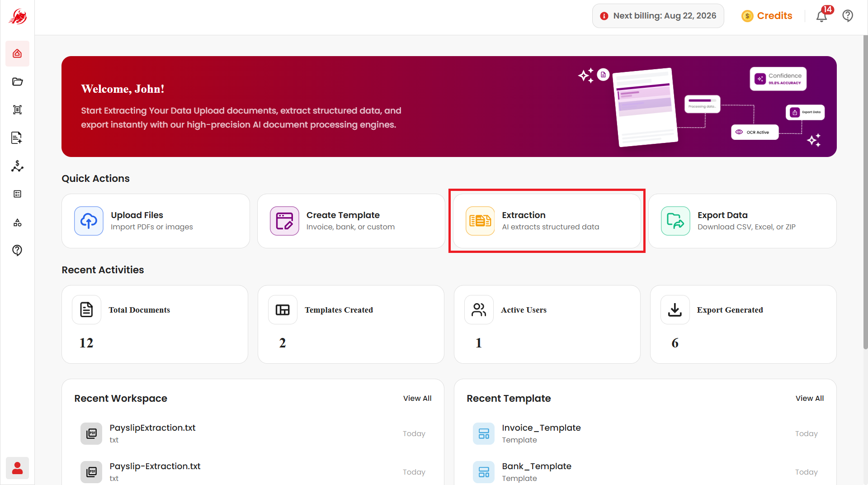Click Next billing date pill

pyautogui.click(x=658, y=16)
